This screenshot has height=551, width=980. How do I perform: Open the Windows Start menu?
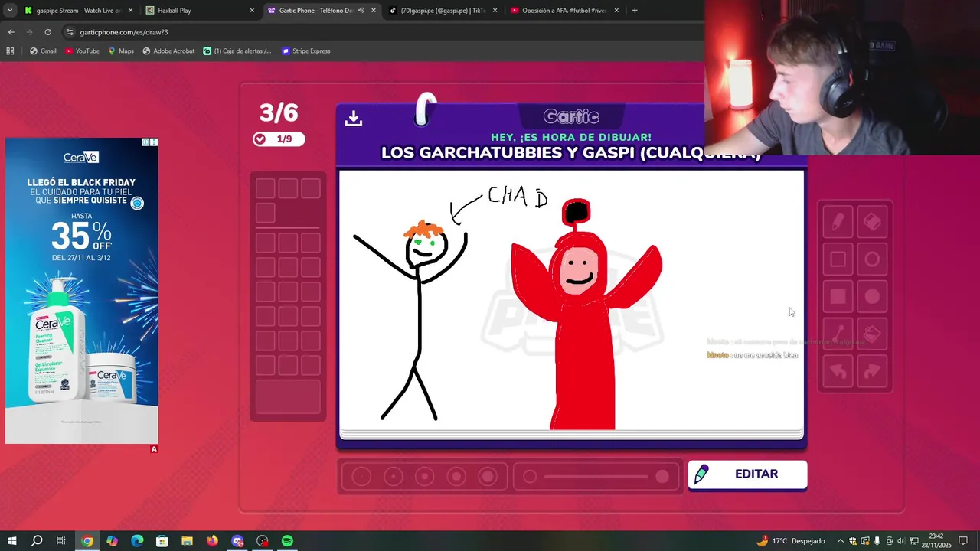11,541
